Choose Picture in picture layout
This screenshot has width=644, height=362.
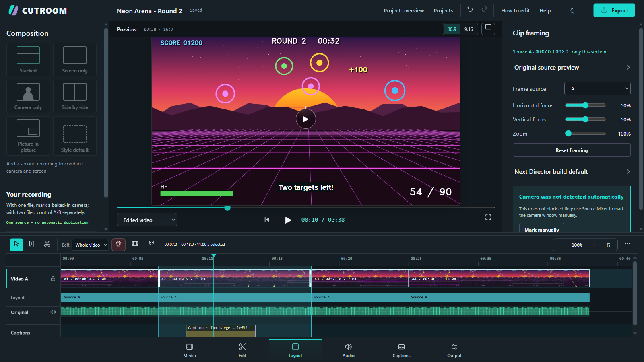click(x=28, y=136)
